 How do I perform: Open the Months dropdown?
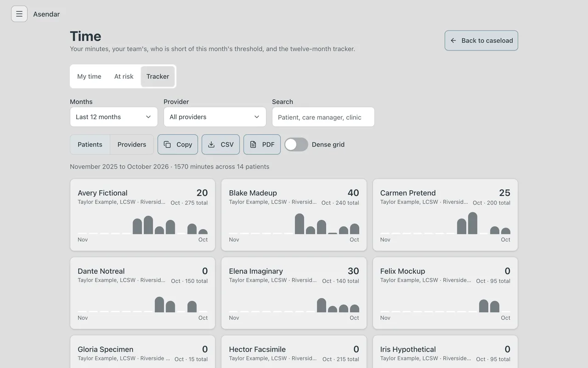tap(114, 117)
